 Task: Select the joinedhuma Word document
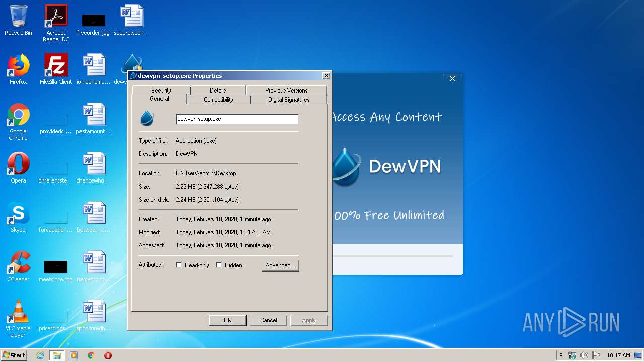94,69
